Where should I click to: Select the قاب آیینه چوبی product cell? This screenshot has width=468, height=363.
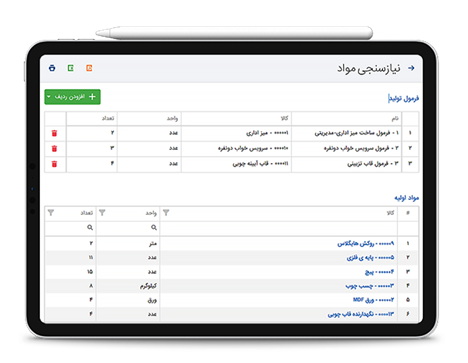point(236,164)
